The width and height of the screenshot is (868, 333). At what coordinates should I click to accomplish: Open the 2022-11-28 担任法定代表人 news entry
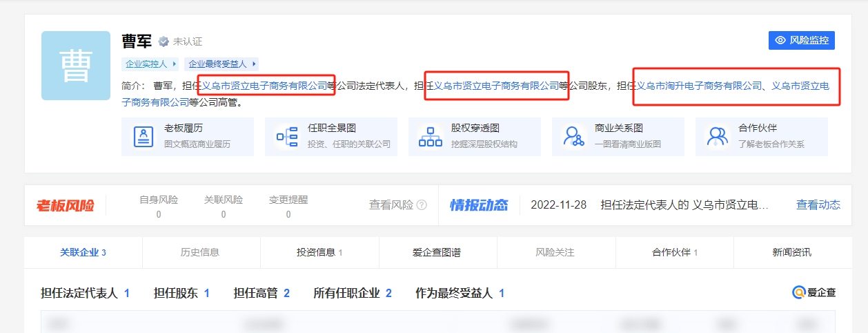point(649,204)
